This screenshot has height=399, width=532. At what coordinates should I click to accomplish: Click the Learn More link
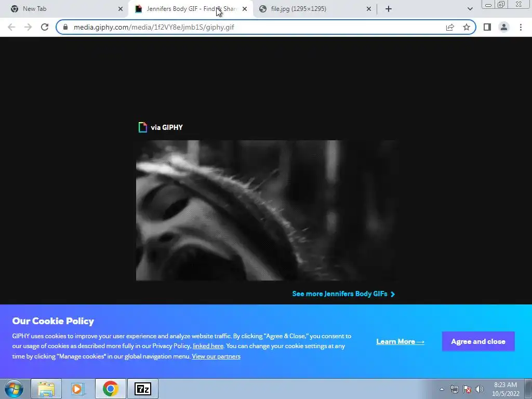click(x=401, y=342)
